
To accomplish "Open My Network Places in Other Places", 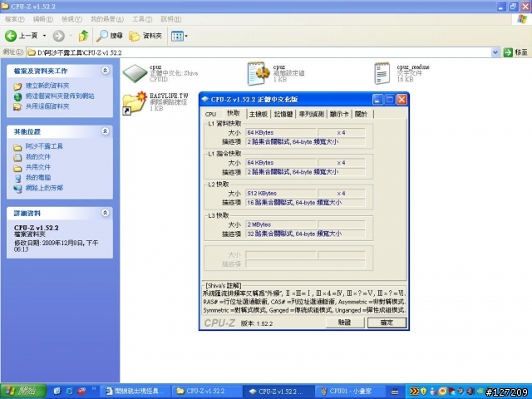I will (44, 188).
